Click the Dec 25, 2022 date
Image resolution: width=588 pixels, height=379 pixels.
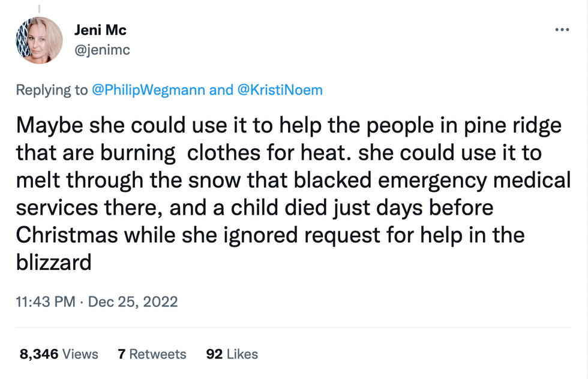tap(133, 300)
